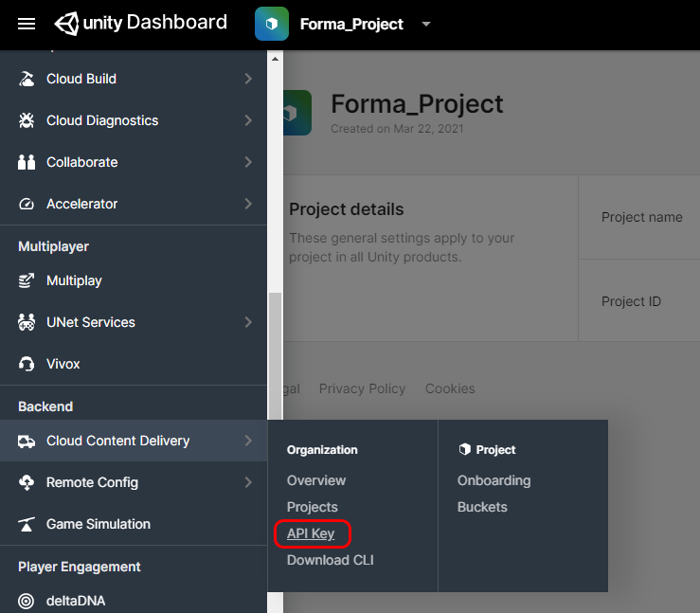Select Download CLI menu entry
Image resolution: width=700 pixels, height=613 pixels.
point(331,560)
